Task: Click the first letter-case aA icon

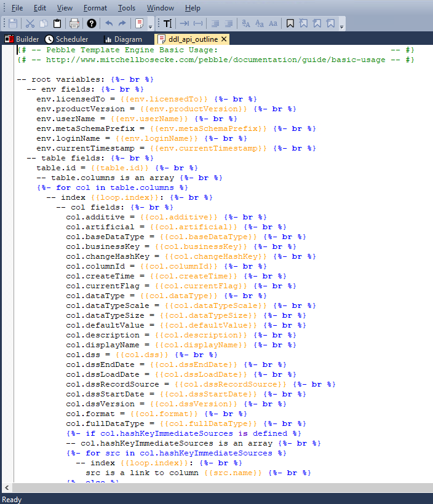Action: coord(246,23)
